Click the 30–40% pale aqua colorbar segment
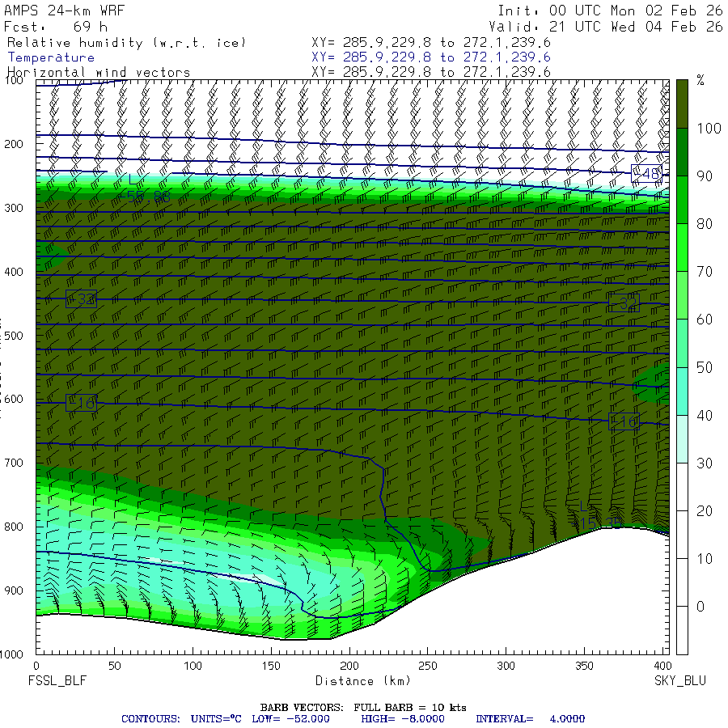The width and height of the screenshot is (728, 728). click(x=682, y=438)
